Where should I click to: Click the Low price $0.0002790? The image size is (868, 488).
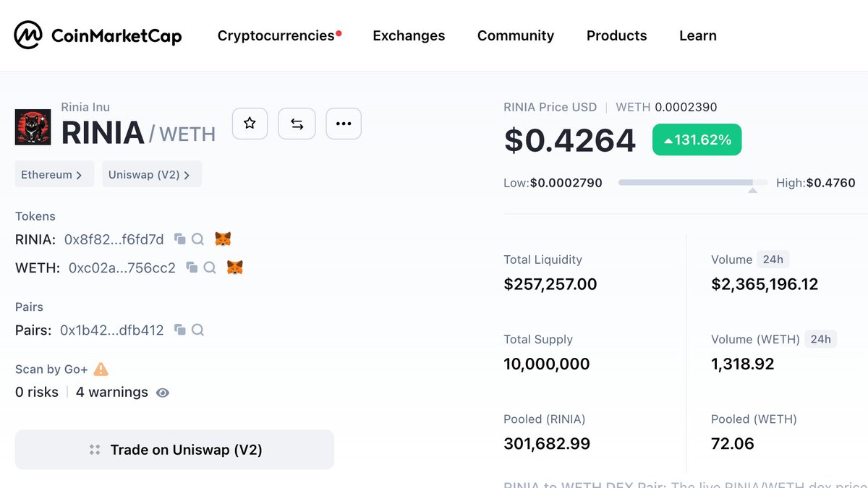pyautogui.click(x=566, y=183)
